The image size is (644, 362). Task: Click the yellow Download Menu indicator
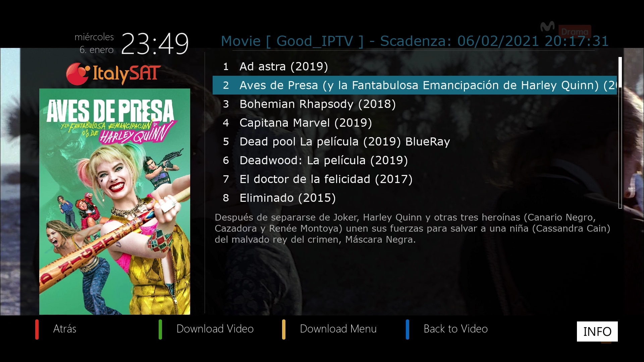click(284, 329)
